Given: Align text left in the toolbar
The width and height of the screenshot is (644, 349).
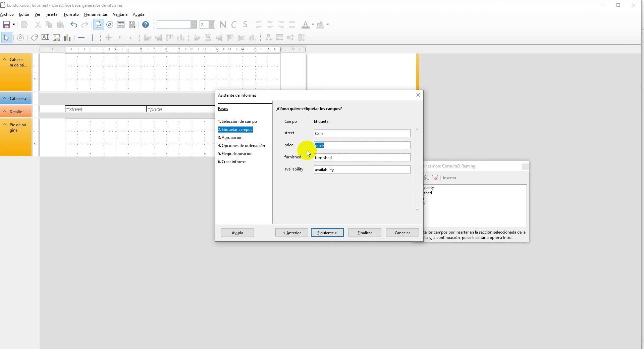Looking at the screenshot, I should point(259,24).
